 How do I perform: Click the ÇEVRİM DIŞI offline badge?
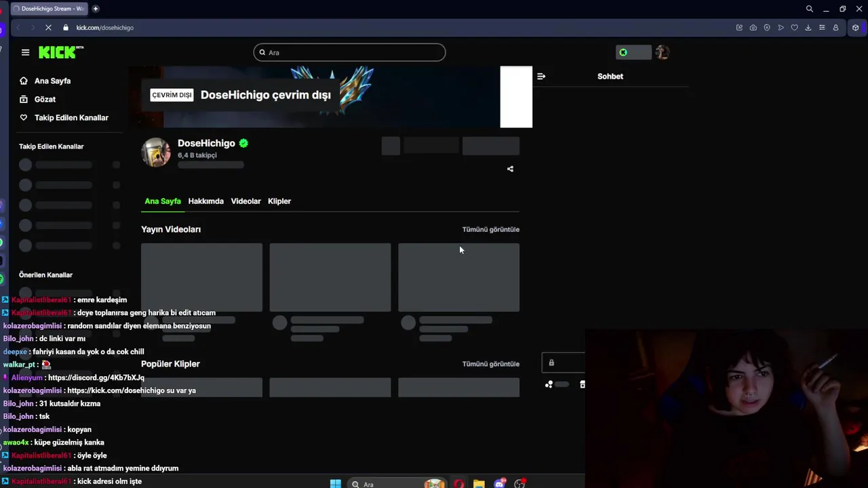pos(172,95)
